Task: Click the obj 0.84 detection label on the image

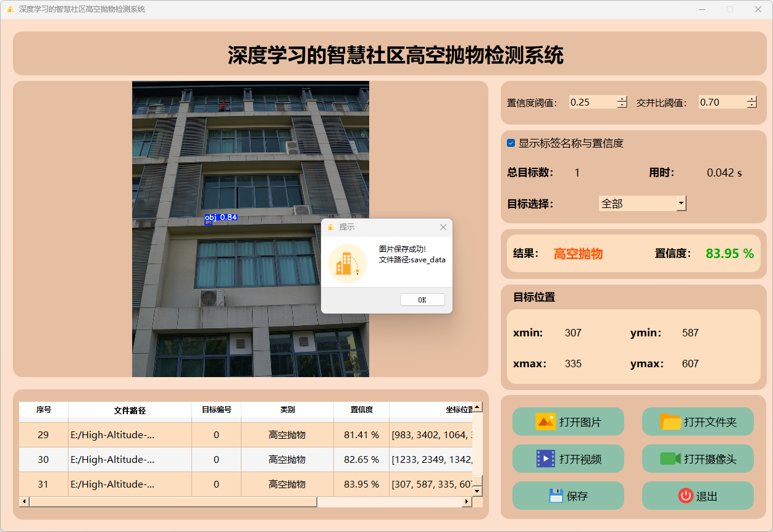Action: [221, 217]
